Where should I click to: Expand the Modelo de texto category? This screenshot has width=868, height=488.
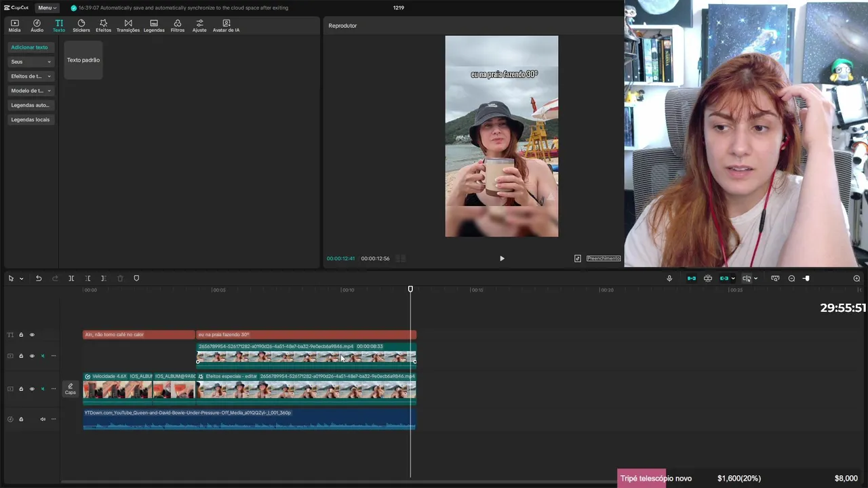31,91
